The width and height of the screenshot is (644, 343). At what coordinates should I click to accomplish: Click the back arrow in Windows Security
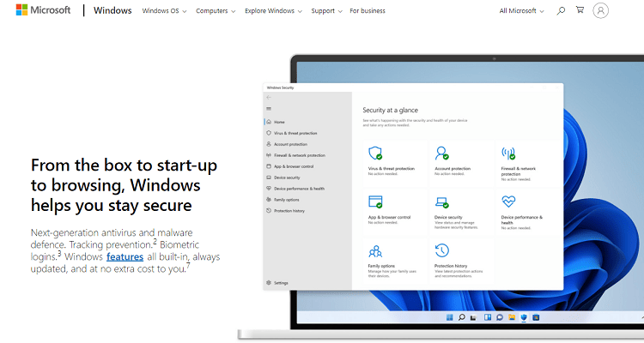click(x=269, y=97)
